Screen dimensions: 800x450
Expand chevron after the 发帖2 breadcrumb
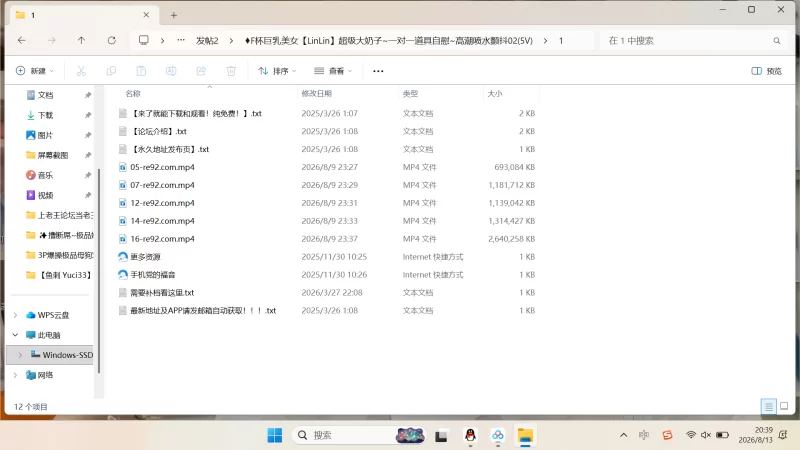(231, 41)
